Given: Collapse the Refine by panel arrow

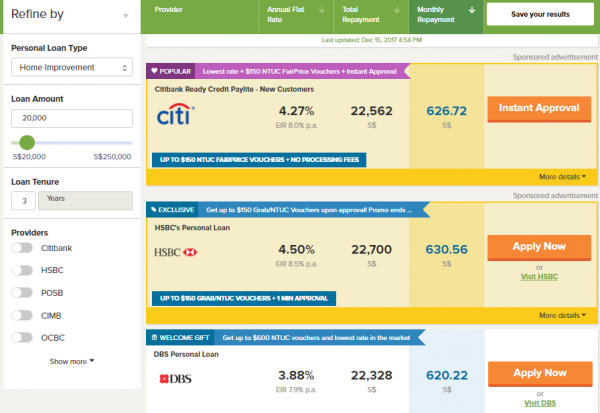Looking at the screenshot, I should coord(126,16).
